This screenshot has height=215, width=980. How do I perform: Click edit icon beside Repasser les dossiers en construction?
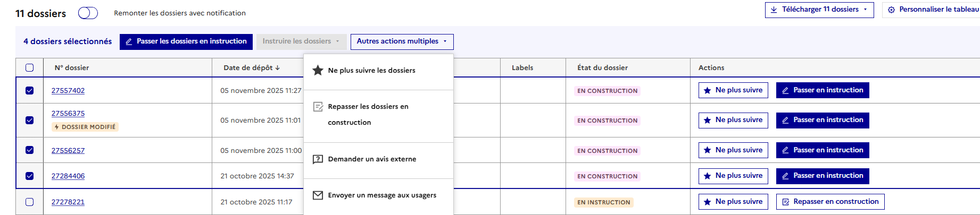pyautogui.click(x=318, y=107)
